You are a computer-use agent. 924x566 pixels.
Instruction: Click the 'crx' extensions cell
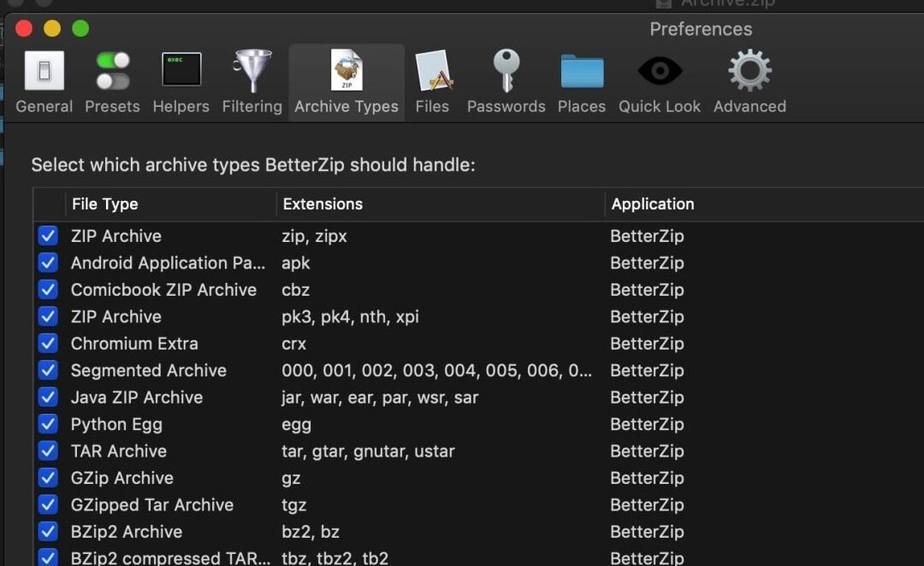(293, 344)
